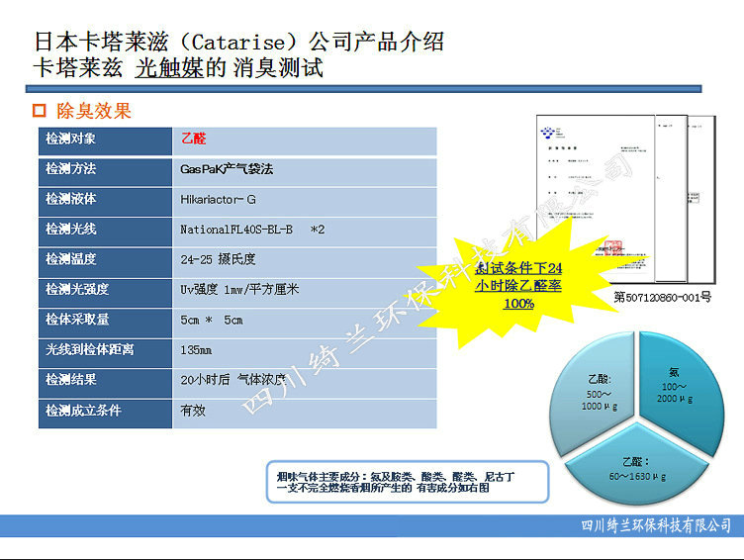Click the 四川绮兰环保科技有限公司 footer text

click(x=656, y=525)
